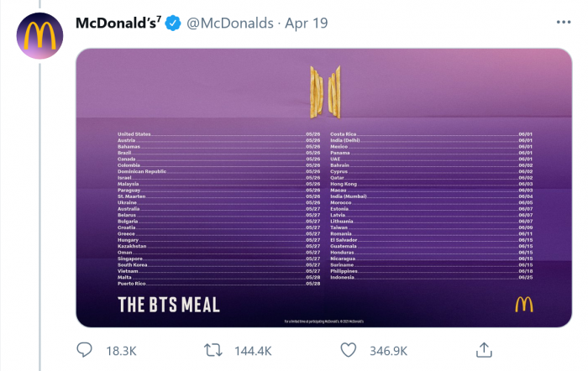Click the golden arches logo inside image
588x371 pixels.
(x=523, y=305)
